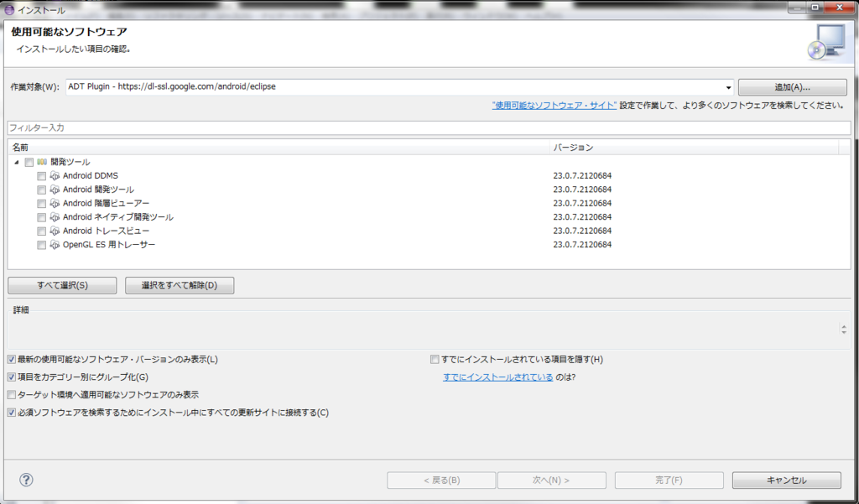Click the help question mark icon
The width and height of the screenshot is (859, 504).
[26, 480]
